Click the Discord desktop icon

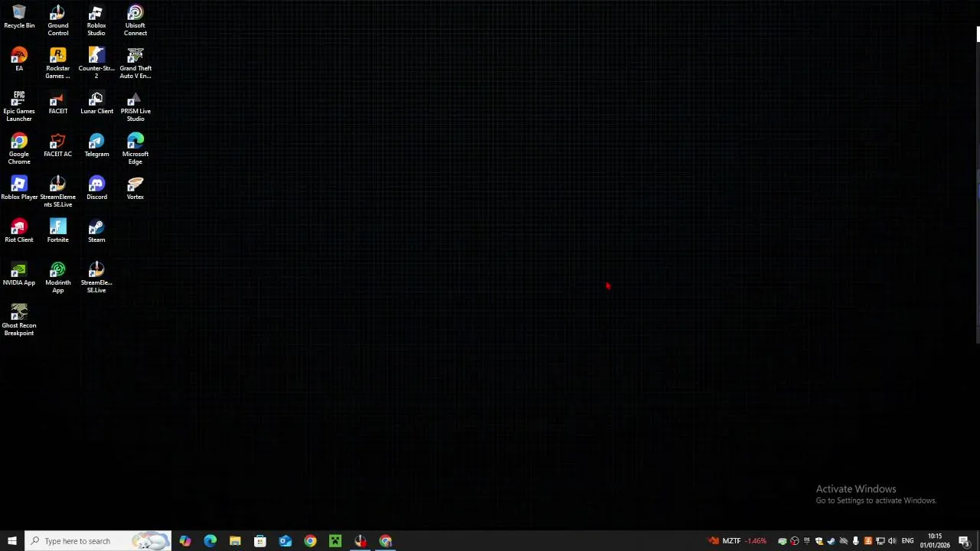pos(96,189)
